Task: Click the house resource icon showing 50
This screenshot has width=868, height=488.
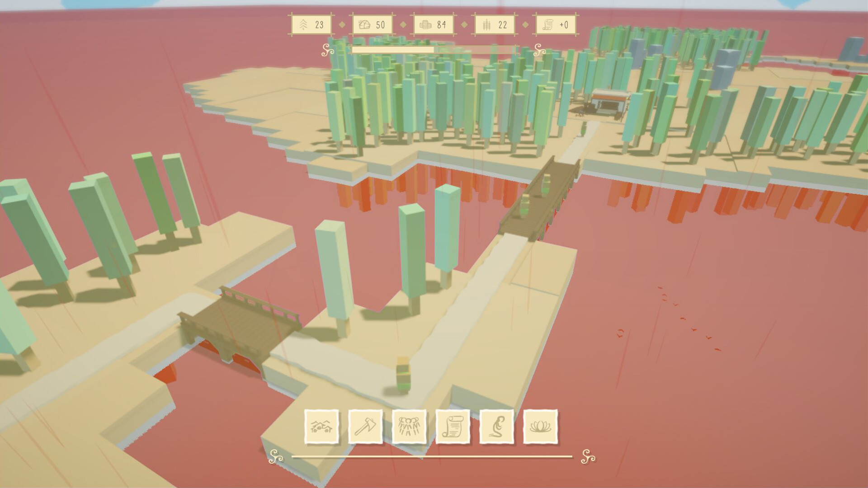Action: tap(365, 25)
